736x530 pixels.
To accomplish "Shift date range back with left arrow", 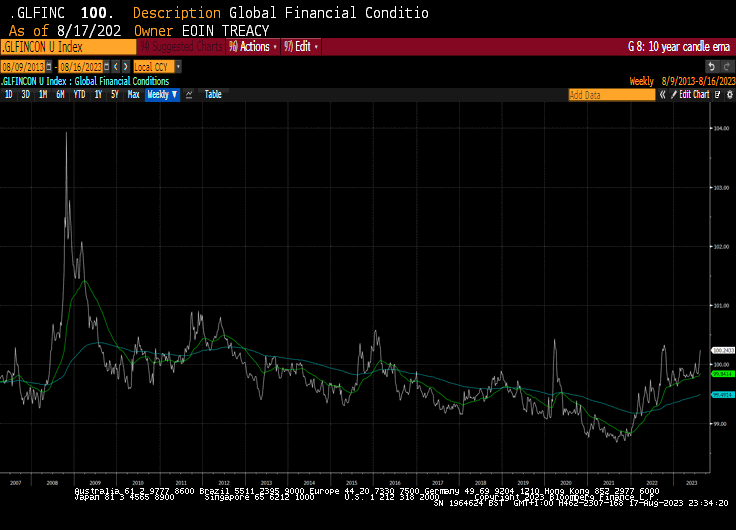I will click(x=116, y=67).
